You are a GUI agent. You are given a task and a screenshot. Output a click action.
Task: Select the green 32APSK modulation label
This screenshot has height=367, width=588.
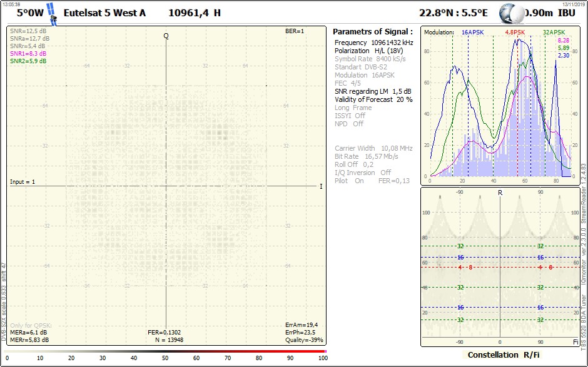[554, 32]
